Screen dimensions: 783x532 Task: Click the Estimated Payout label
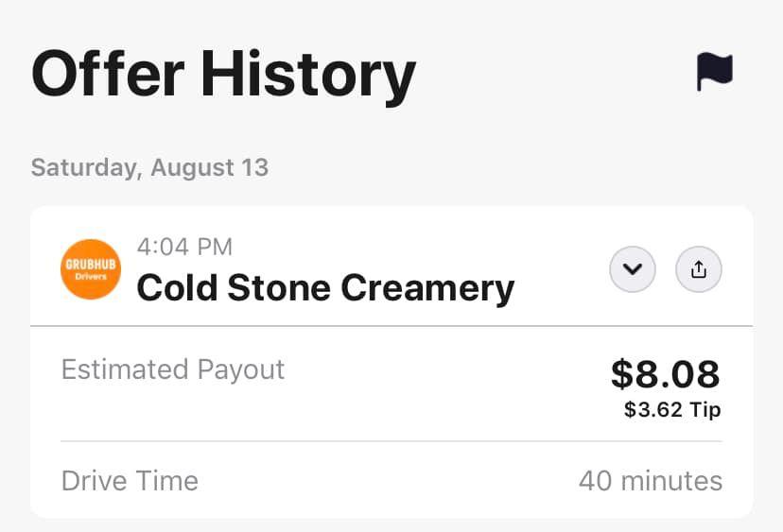(x=173, y=369)
